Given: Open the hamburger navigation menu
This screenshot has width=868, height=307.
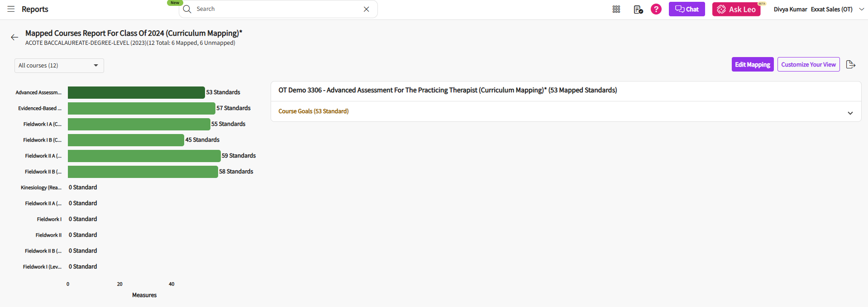Looking at the screenshot, I should click(x=11, y=9).
